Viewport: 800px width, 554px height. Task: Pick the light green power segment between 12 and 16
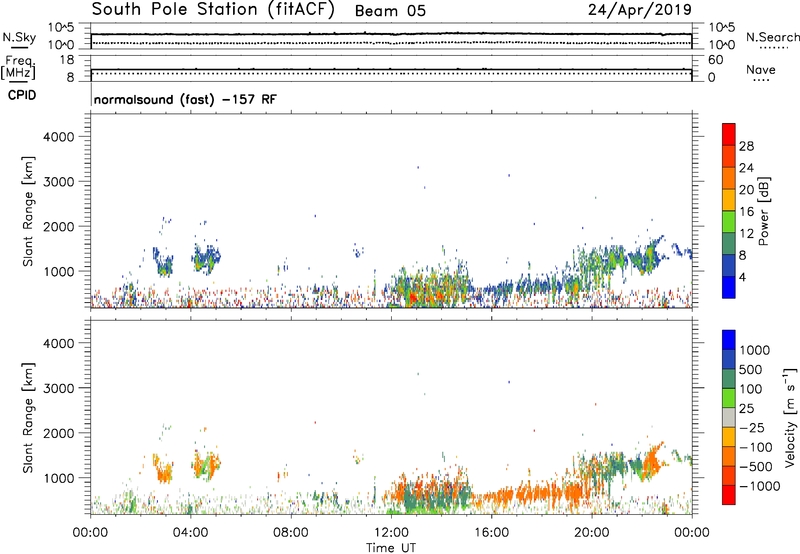(x=729, y=222)
